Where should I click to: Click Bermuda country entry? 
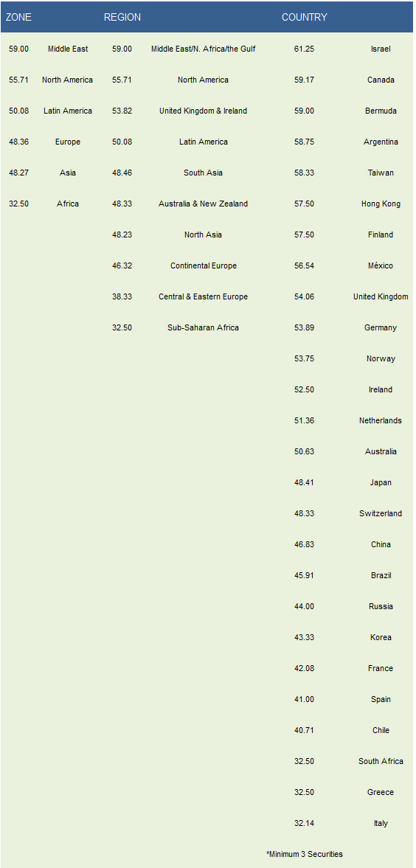coord(381,111)
